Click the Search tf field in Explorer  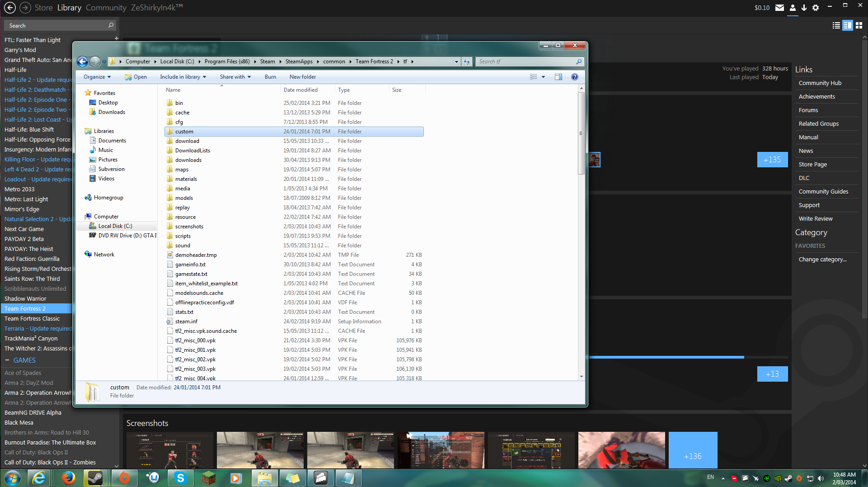[530, 61]
